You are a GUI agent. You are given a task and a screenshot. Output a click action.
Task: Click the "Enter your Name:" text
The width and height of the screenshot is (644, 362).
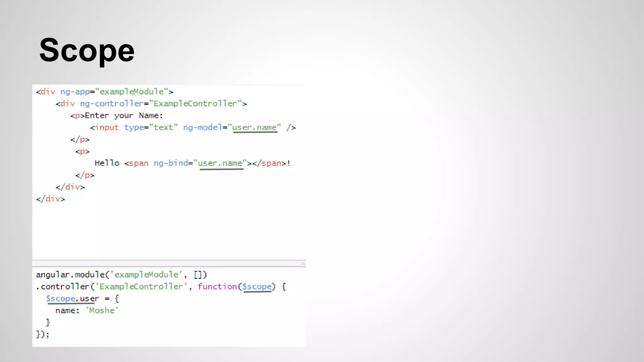tap(124, 116)
